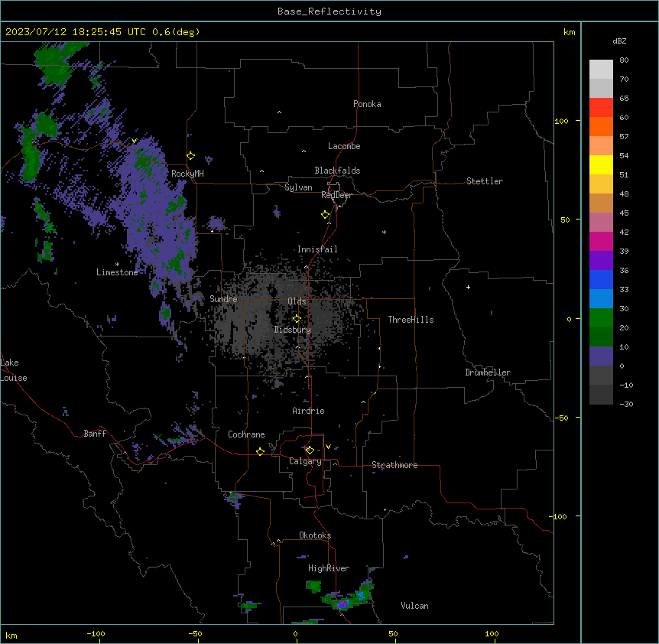Click the Blackfalds town label
The image size is (659, 644).
337,171
